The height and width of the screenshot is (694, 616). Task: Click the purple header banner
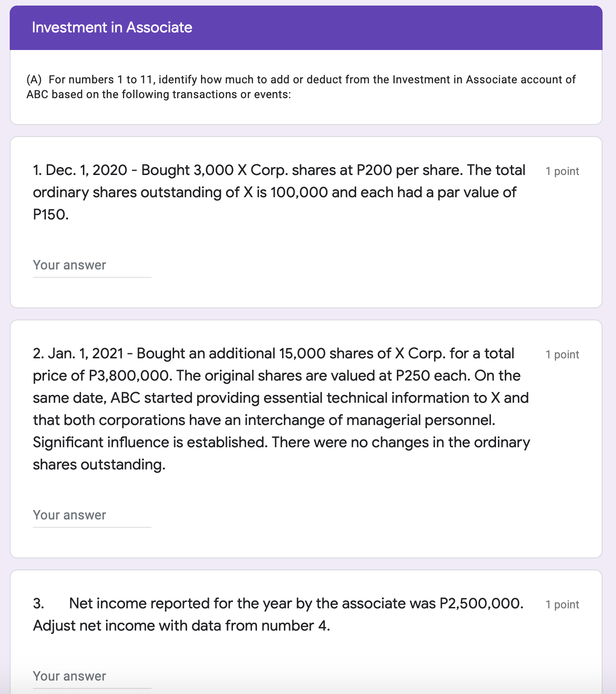pos(306,27)
